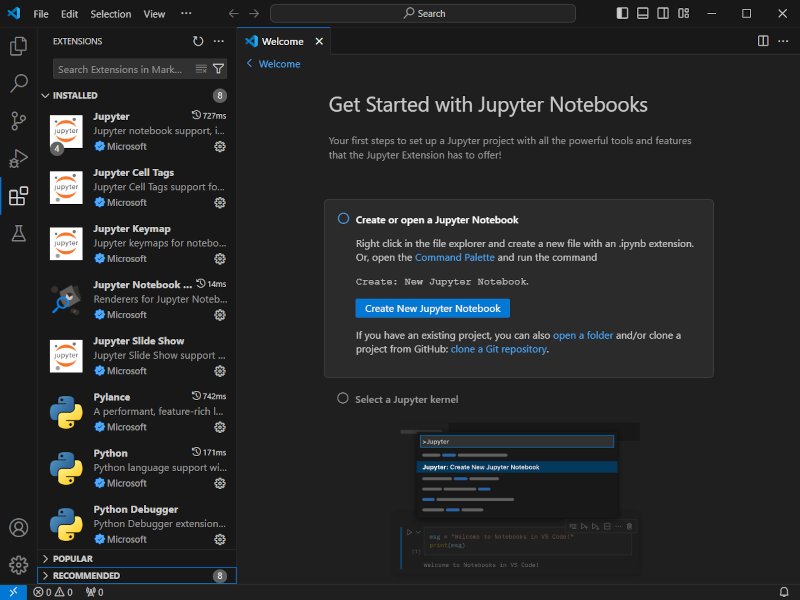Toggle the bottom panel layout icon
The width and height of the screenshot is (800, 600).
click(643, 14)
